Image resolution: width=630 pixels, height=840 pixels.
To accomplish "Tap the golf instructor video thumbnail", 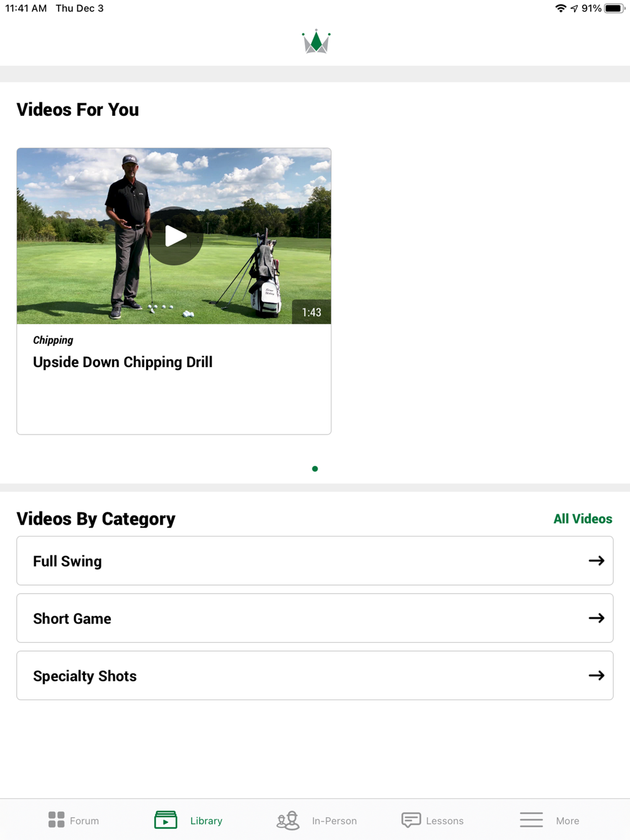I will coord(174,236).
